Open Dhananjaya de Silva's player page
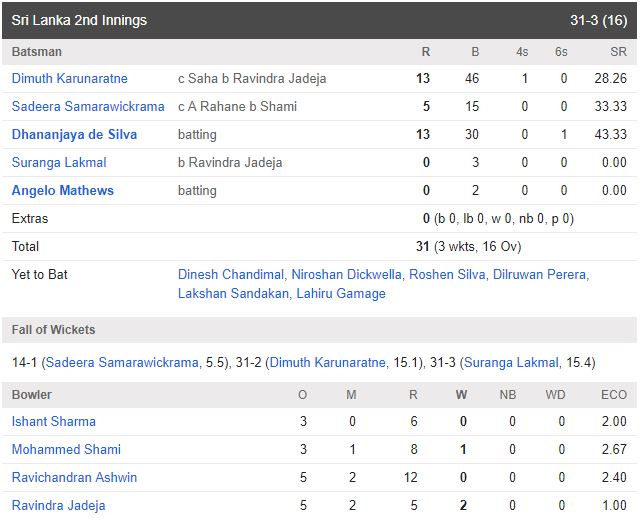Screen dimensions: 642x523 point(74,134)
